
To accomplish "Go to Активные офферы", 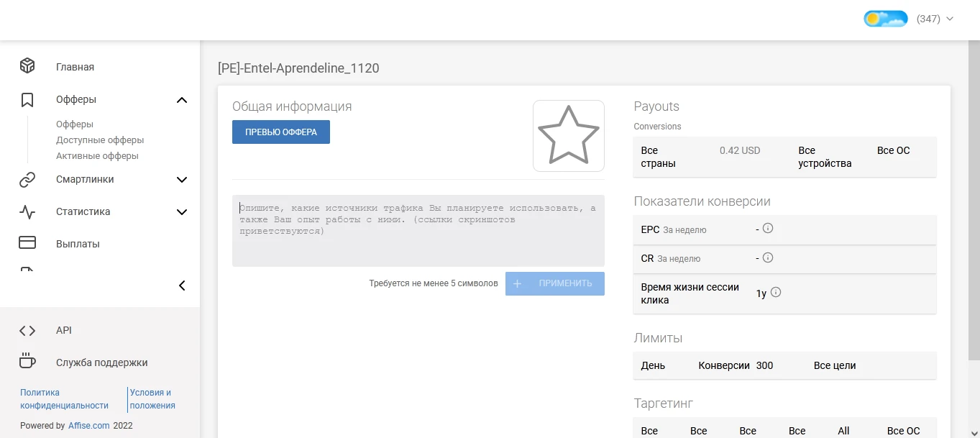I will (x=97, y=156).
